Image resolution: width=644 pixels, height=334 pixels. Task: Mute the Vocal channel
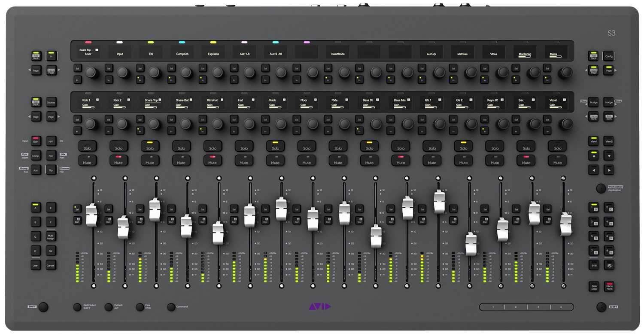tap(557, 162)
